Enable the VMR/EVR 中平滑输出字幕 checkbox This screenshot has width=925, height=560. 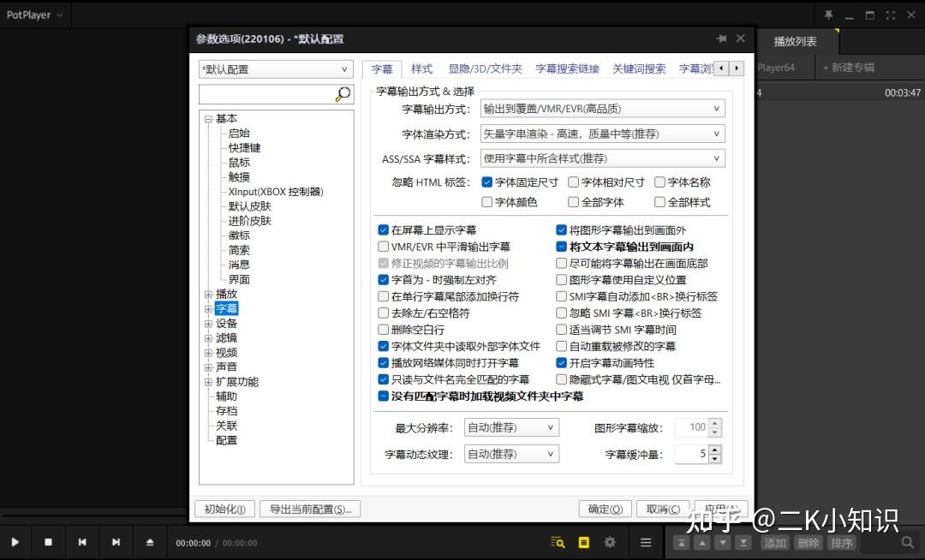pos(383,246)
